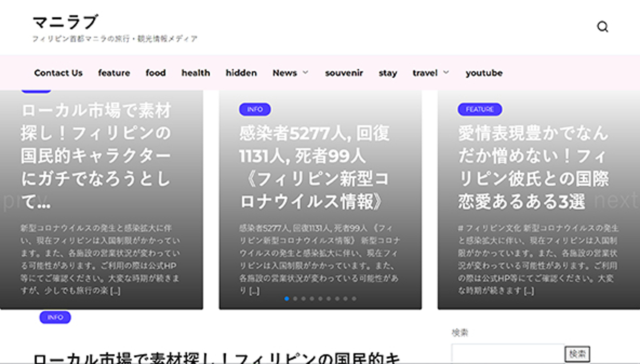Expand the News dropdown menu

(285, 73)
